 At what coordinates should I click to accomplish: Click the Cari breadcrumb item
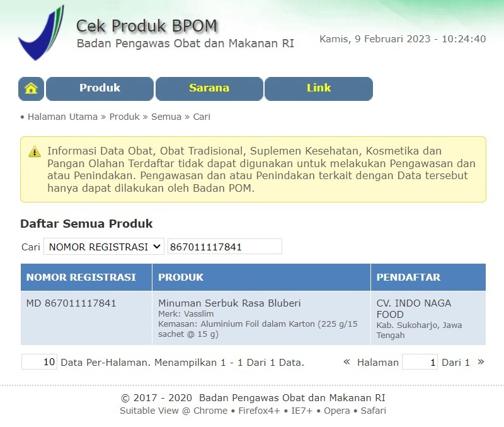pyautogui.click(x=202, y=117)
